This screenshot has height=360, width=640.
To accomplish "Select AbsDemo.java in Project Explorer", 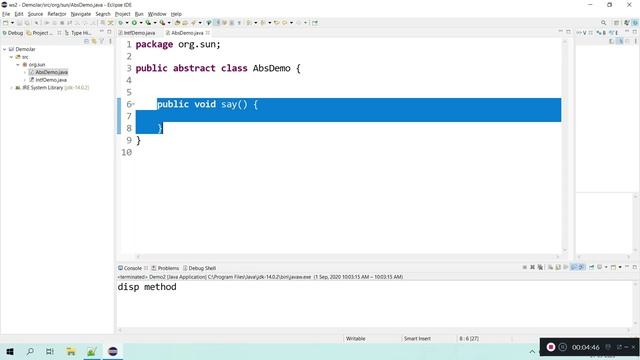I will [x=49, y=72].
